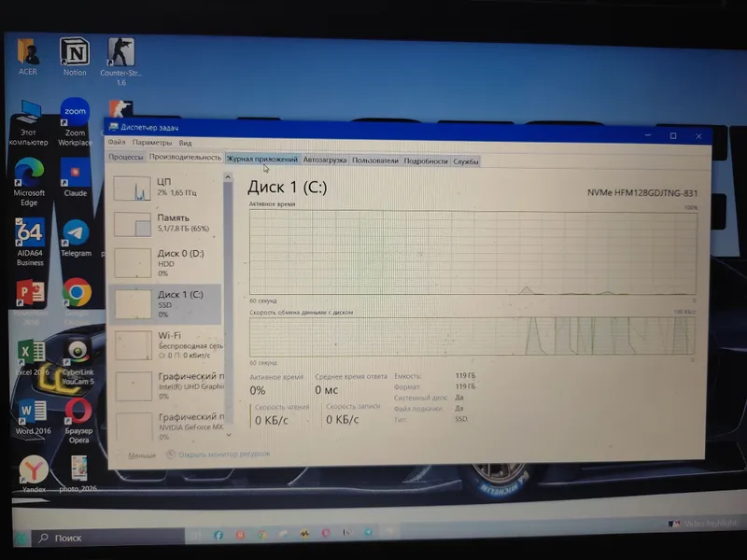Switch to the Производительность tab
Viewport: 747px width, 560px height.
click(185, 157)
